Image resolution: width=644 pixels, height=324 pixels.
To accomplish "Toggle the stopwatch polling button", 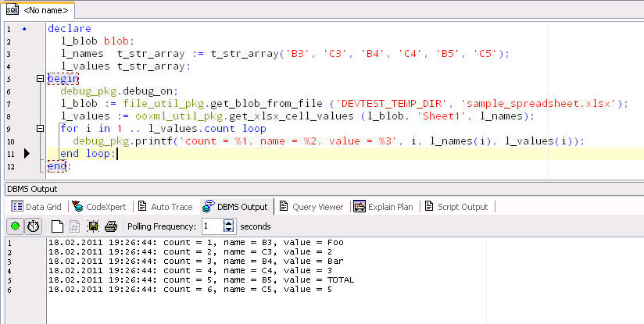I will (34, 226).
